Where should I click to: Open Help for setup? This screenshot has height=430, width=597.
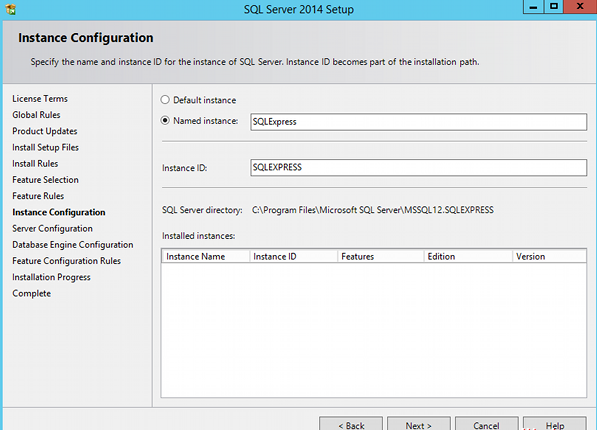pyautogui.click(x=555, y=424)
